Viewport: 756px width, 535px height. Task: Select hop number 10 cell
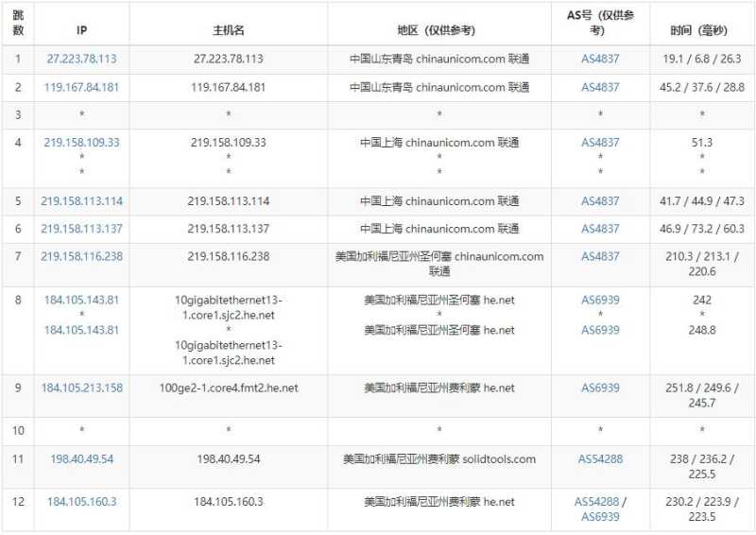18,430
